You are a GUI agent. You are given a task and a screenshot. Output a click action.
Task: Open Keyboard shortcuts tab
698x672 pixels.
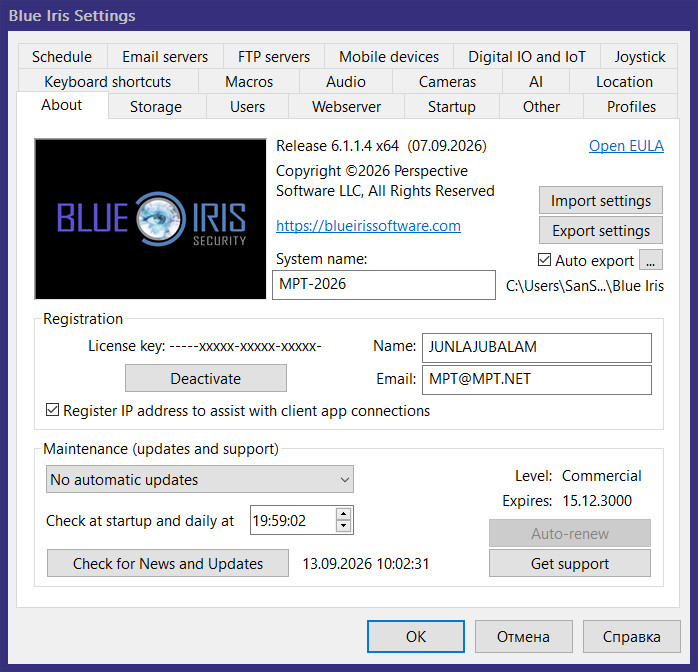pos(108,81)
